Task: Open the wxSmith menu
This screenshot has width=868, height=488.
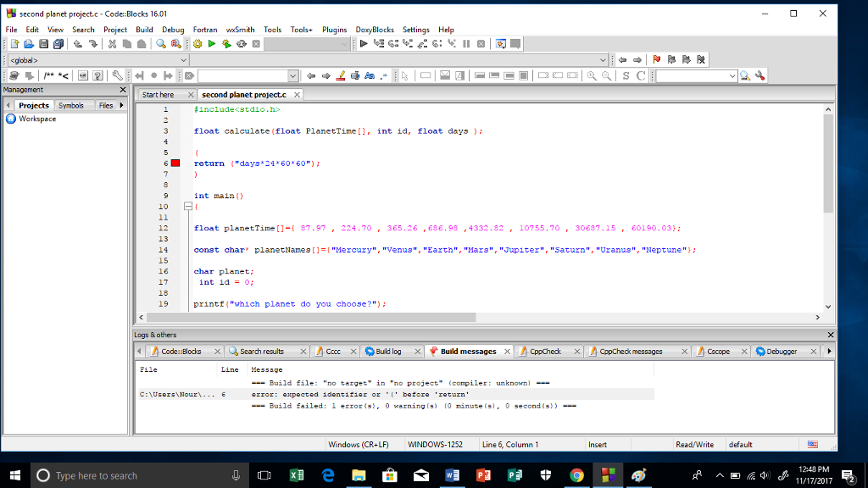Action: click(240, 29)
